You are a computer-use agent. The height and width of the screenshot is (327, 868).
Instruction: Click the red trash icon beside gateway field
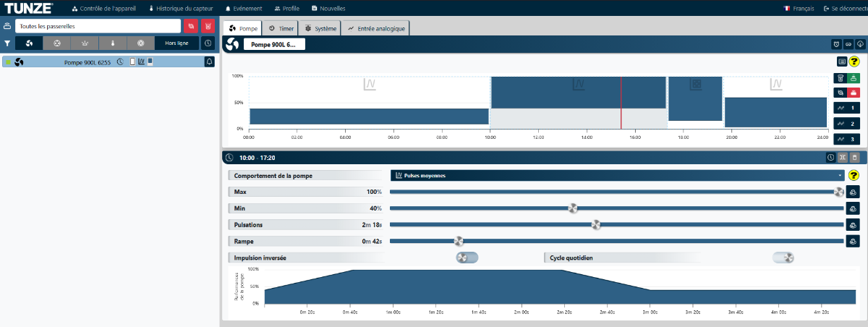coord(208,26)
